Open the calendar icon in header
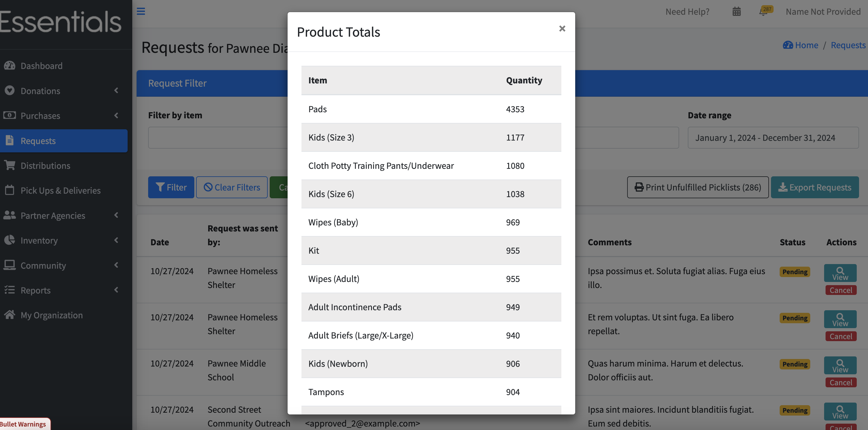The width and height of the screenshot is (868, 430). click(737, 12)
